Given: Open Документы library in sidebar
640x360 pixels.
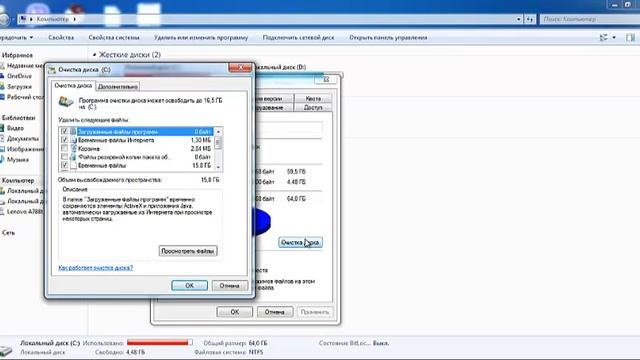Looking at the screenshot, I should pyautogui.click(x=23, y=139).
